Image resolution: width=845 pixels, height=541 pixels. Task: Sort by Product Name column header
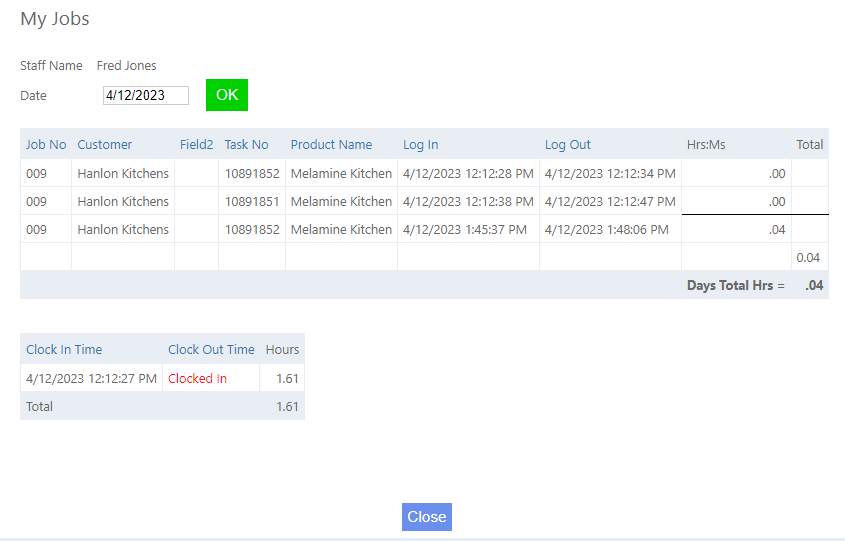331,145
